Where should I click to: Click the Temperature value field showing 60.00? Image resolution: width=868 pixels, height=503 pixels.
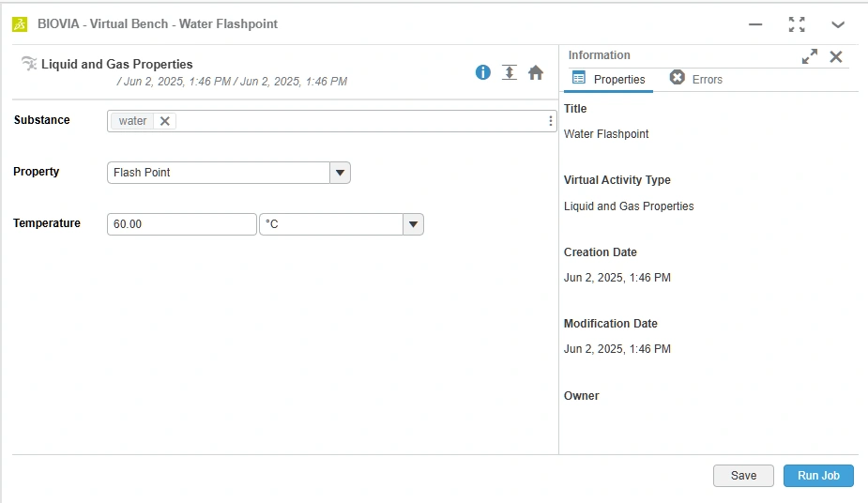pyautogui.click(x=181, y=224)
